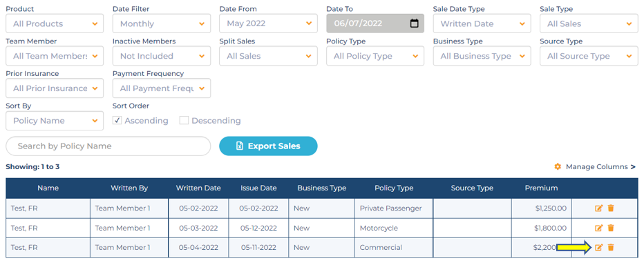Click the Written By column header
The height and width of the screenshot is (263, 644).
pos(129,188)
